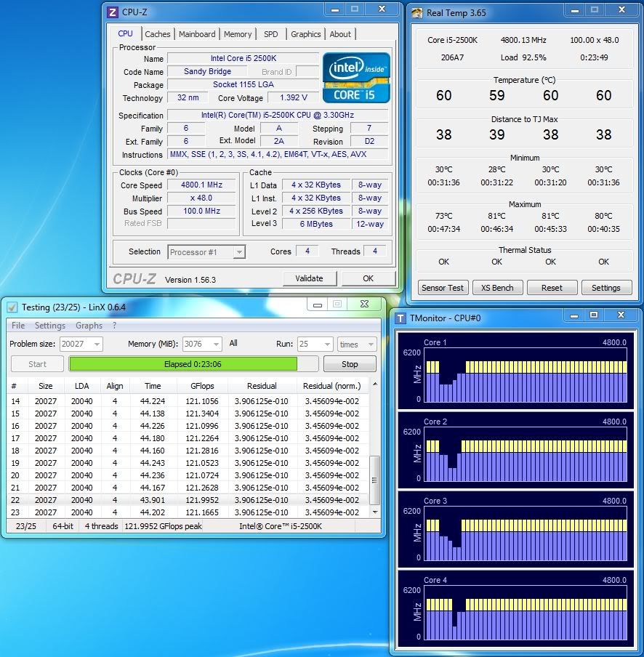Image resolution: width=644 pixels, height=657 pixels.
Task: Switch to the Mainboard tab
Action: (197, 34)
